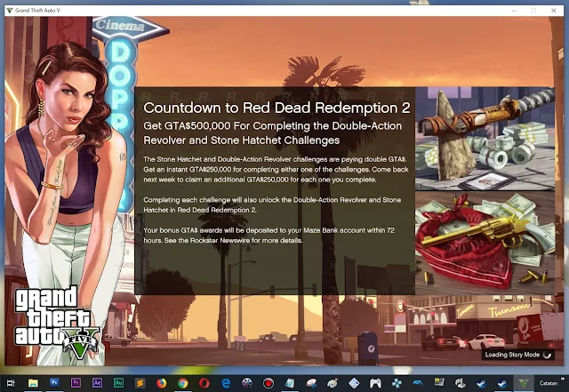The width and height of the screenshot is (569, 392).
Task: Launch PPSSPP emulator from the taskbar
Action: (x=397, y=383)
